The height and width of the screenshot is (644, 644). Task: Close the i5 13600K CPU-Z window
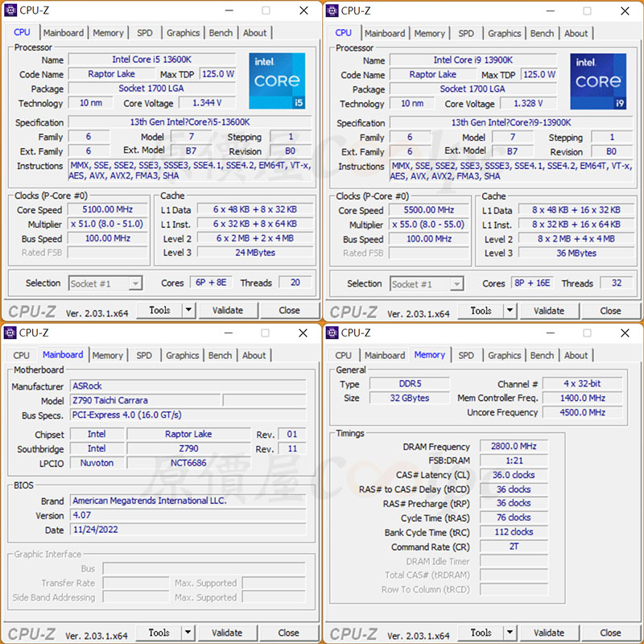[303, 10]
